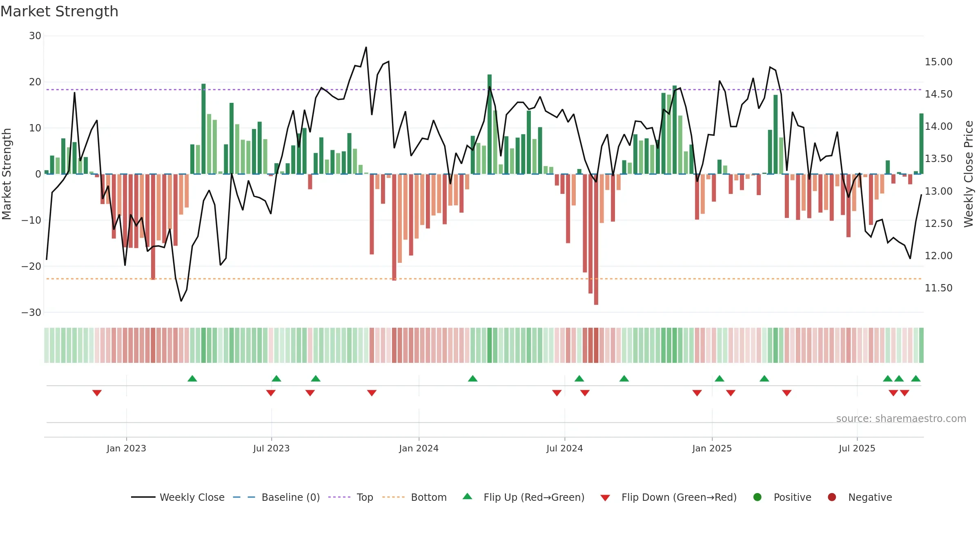Click the orange dotted Bottom legend marker
The height and width of the screenshot is (551, 980).
pos(394,497)
